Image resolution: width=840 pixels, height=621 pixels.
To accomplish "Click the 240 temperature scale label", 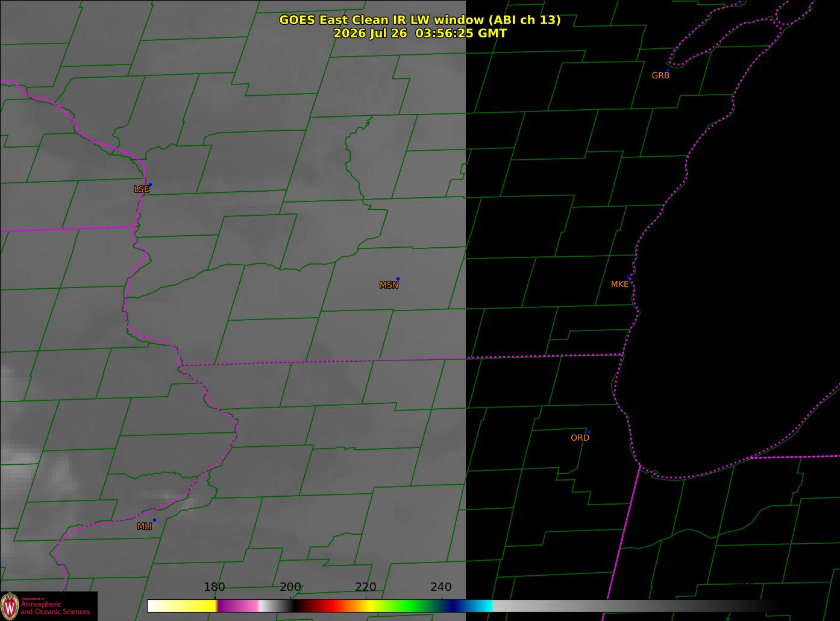I will click(x=441, y=587).
